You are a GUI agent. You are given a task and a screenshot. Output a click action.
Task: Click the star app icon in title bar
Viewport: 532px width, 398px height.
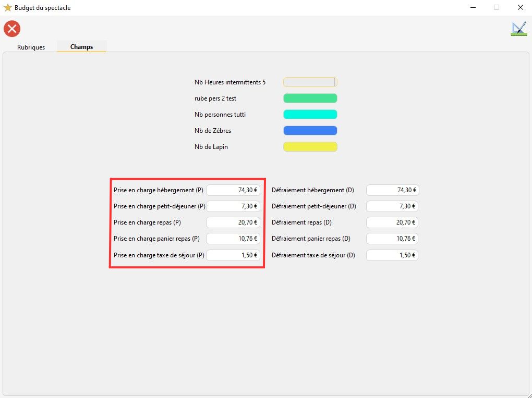(7, 8)
